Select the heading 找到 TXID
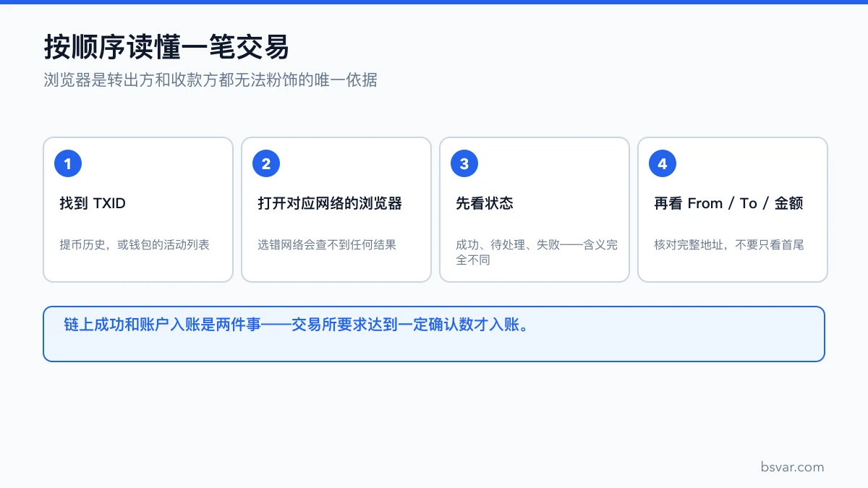This screenshot has width=868, height=488. pyautogui.click(x=93, y=204)
